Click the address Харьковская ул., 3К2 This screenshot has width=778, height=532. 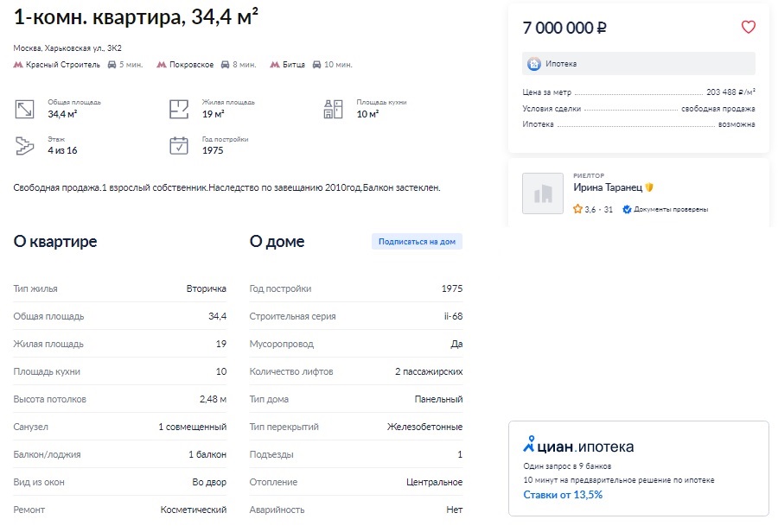tap(83, 48)
